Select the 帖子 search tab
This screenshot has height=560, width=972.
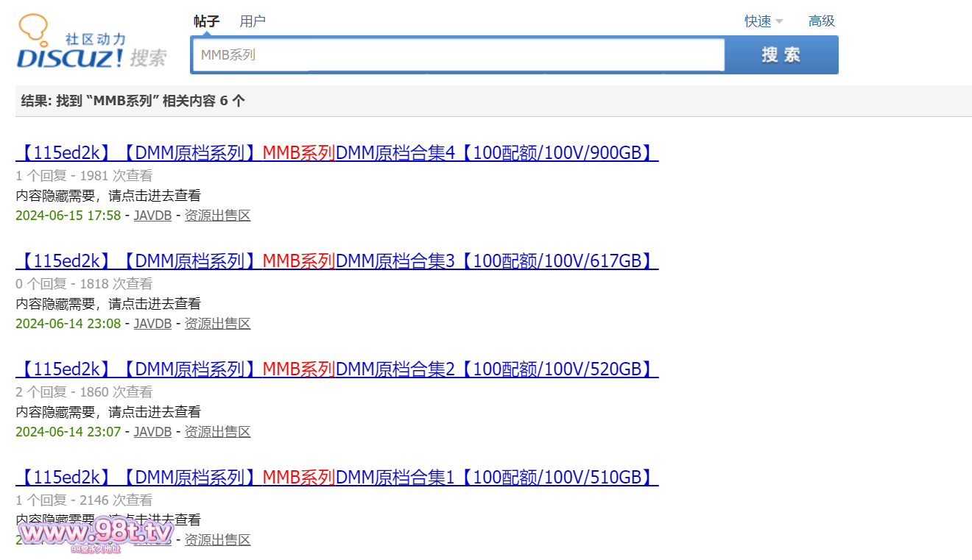[207, 21]
